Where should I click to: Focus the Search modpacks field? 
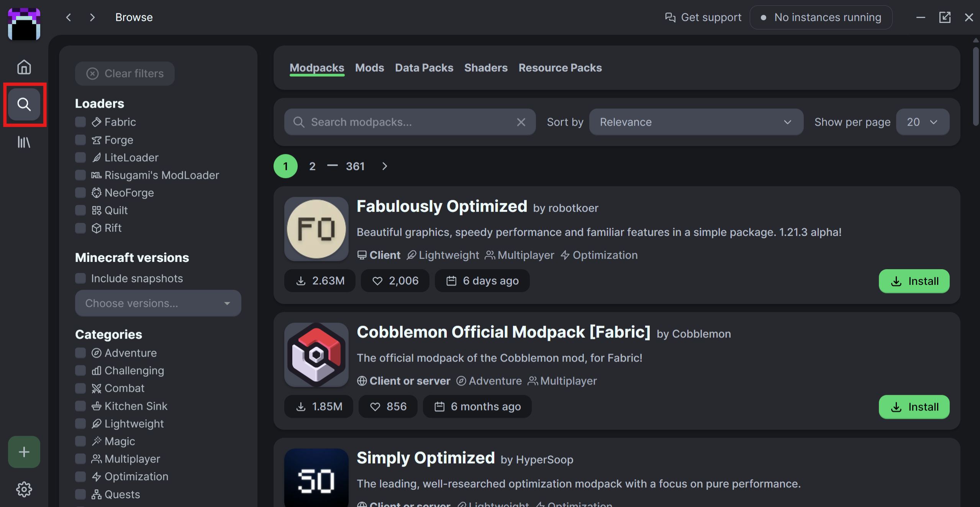410,122
